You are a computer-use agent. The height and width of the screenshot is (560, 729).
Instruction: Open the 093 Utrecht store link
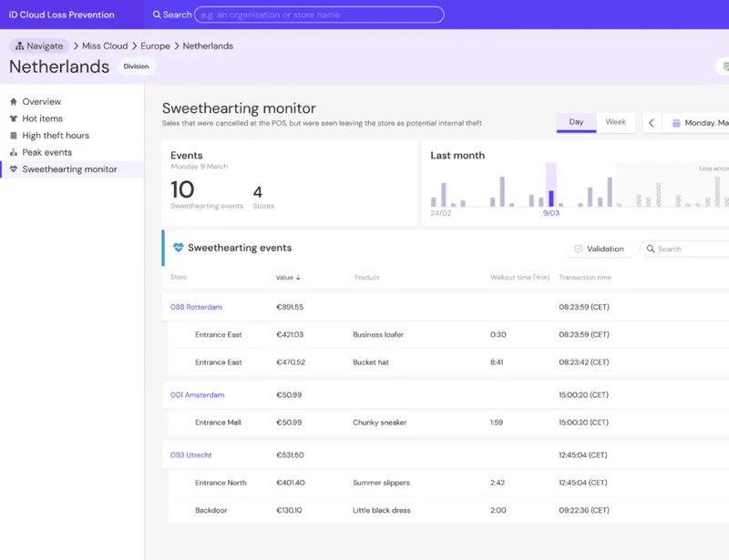pyautogui.click(x=190, y=455)
